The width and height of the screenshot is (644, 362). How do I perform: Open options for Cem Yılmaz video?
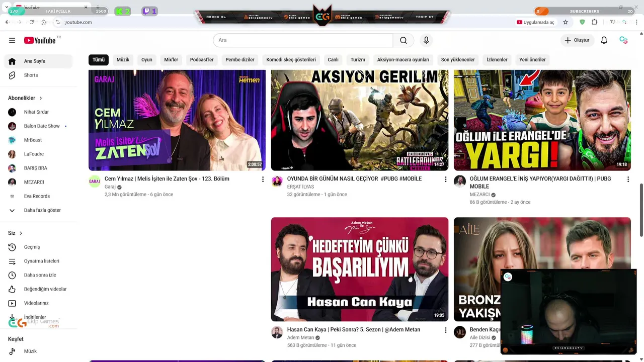(x=263, y=179)
